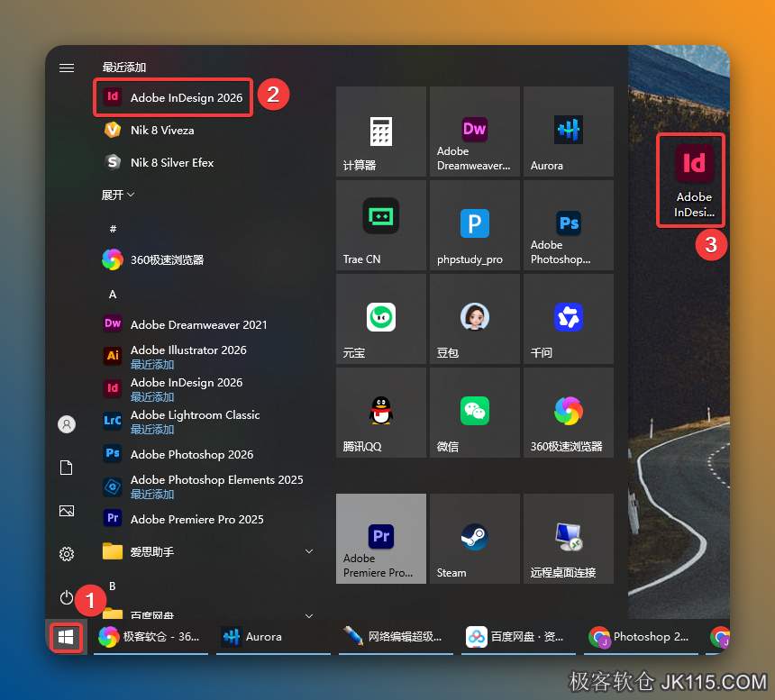The image size is (775, 700).
Task: Click the # letter group header
Action: 113,229
